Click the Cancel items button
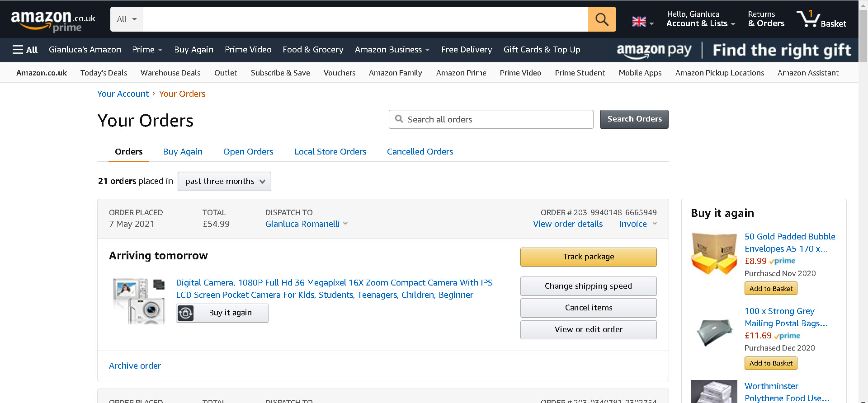Image resolution: width=868 pixels, height=403 pixels. tap(588, 308)
